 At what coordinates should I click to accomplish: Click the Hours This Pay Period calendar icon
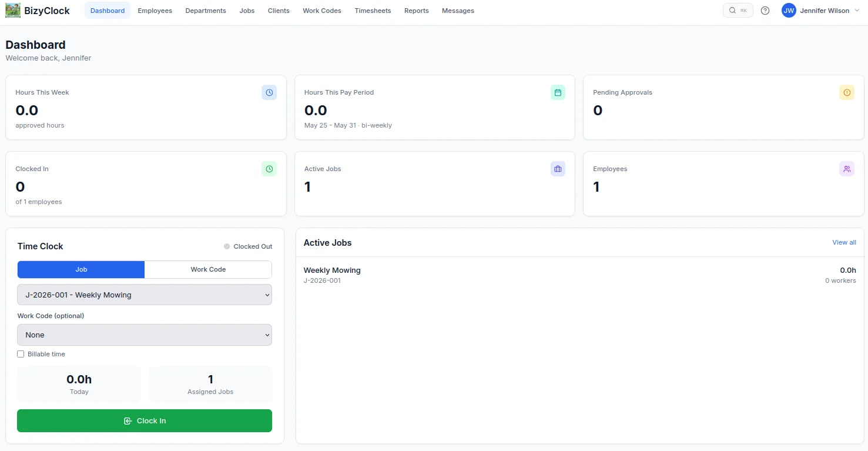tap(558, 92)
